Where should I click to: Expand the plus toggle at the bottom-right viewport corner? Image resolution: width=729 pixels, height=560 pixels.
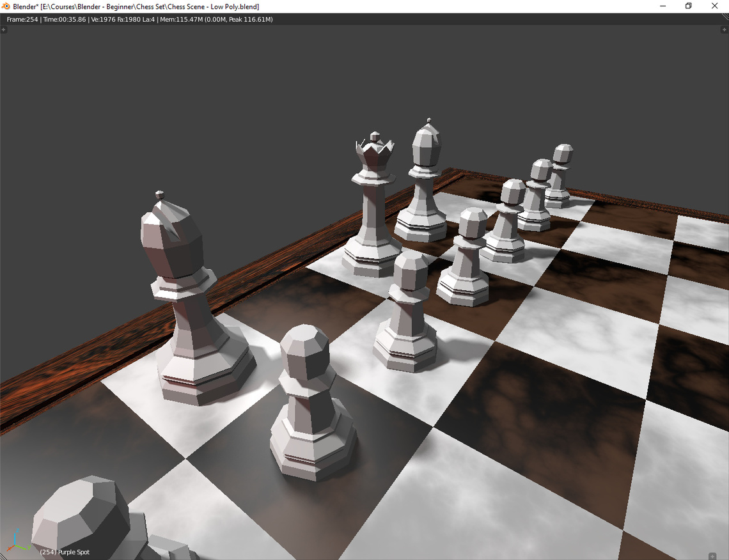point(712,556)
